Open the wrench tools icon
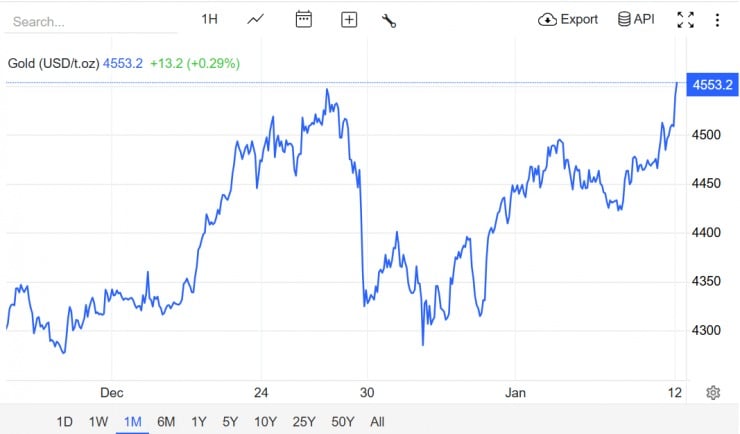Image resolution: width=740 pixels, height=434 pixels. [389, 20]
